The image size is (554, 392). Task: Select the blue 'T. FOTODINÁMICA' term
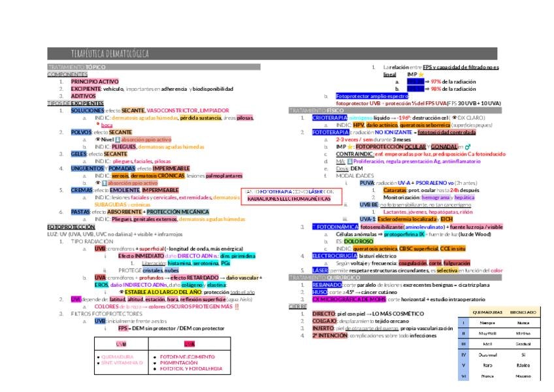[335, 227]
